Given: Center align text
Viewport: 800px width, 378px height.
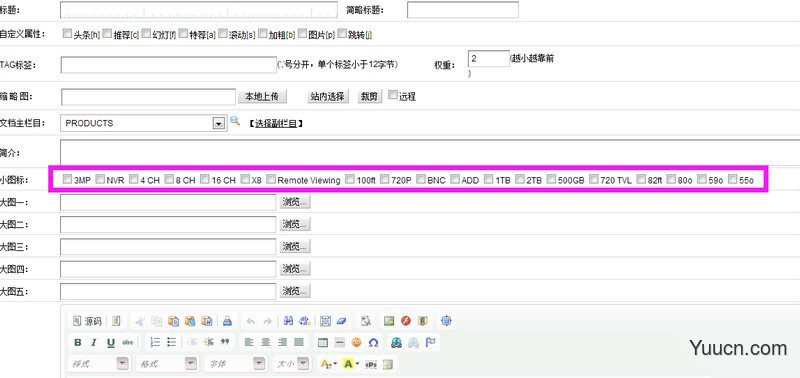Looking at the screenshot, I should (x=265, y=342).
